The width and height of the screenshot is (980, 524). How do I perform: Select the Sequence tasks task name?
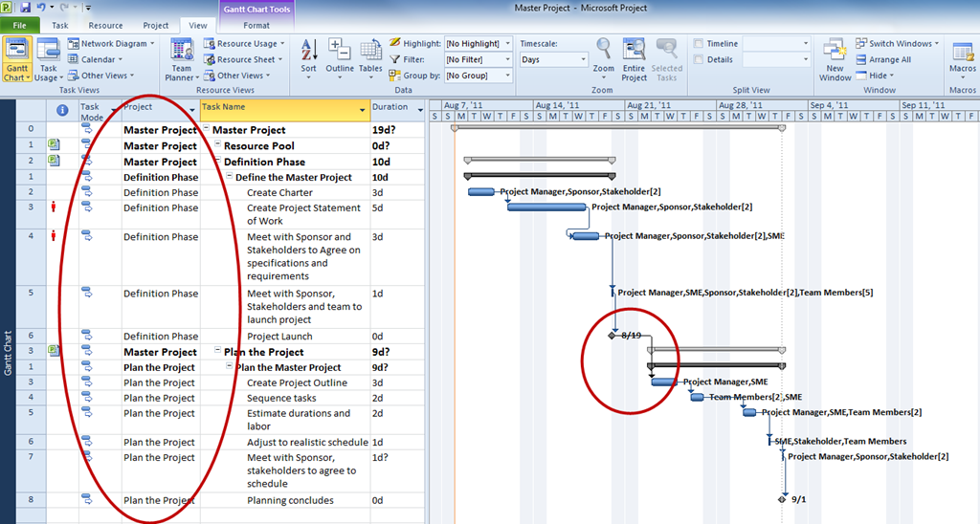tap(281, 398)
